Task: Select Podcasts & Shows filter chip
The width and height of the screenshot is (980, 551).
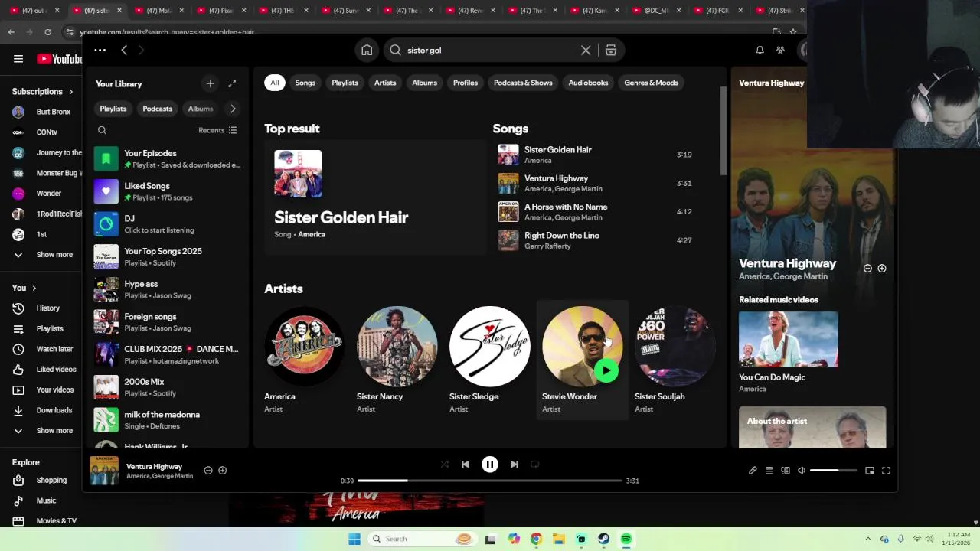Action: pyautogui.click(x=523, y=83)
